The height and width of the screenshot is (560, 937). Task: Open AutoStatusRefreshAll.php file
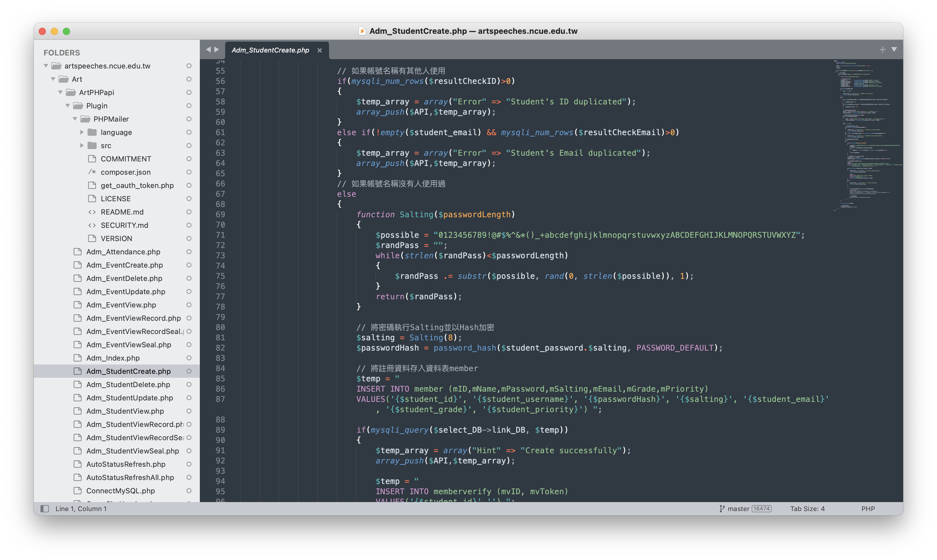[x=130, y=477]
